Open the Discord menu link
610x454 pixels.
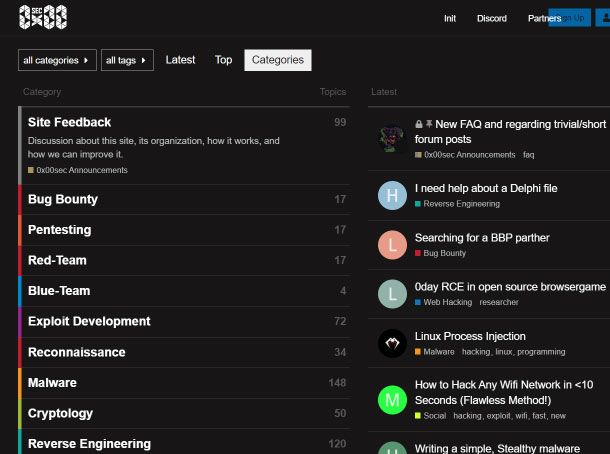click(492, 18)
